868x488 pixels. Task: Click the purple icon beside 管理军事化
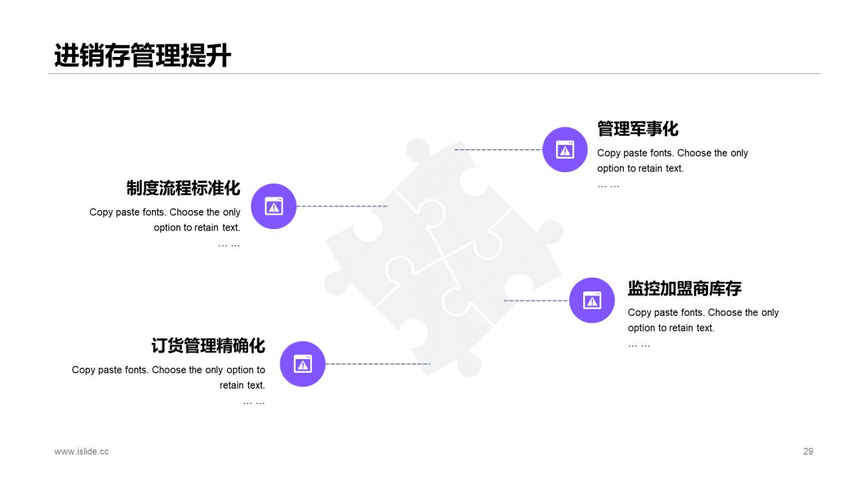point(565,150)
